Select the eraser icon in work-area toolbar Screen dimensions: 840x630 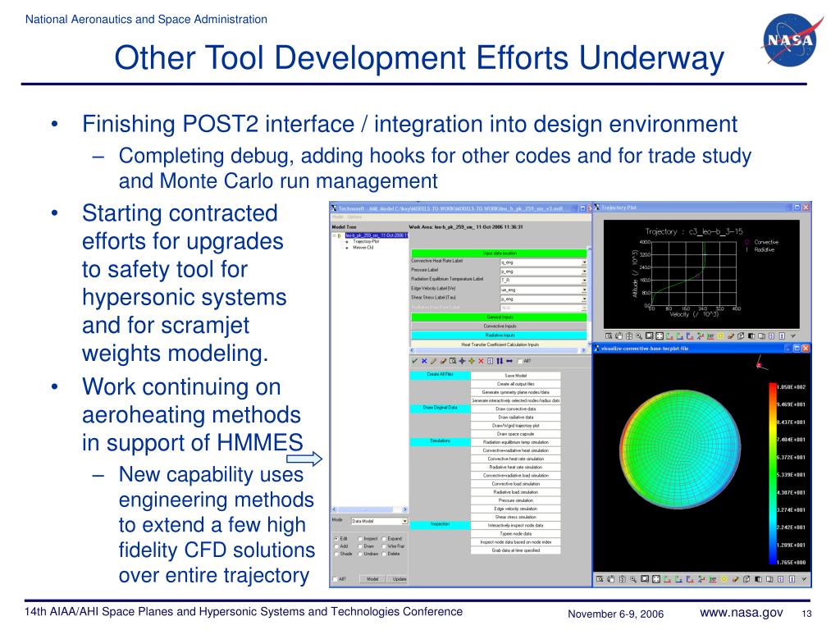(443, 361)
